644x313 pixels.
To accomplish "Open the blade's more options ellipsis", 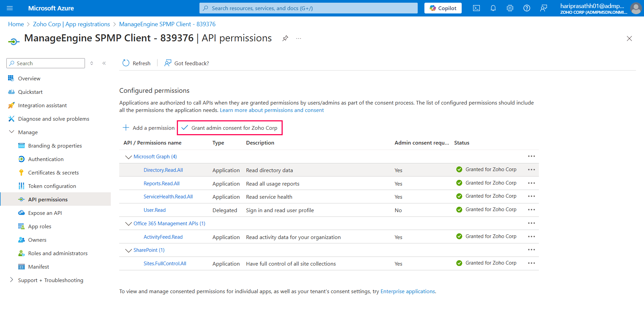I will coord(298,38).
